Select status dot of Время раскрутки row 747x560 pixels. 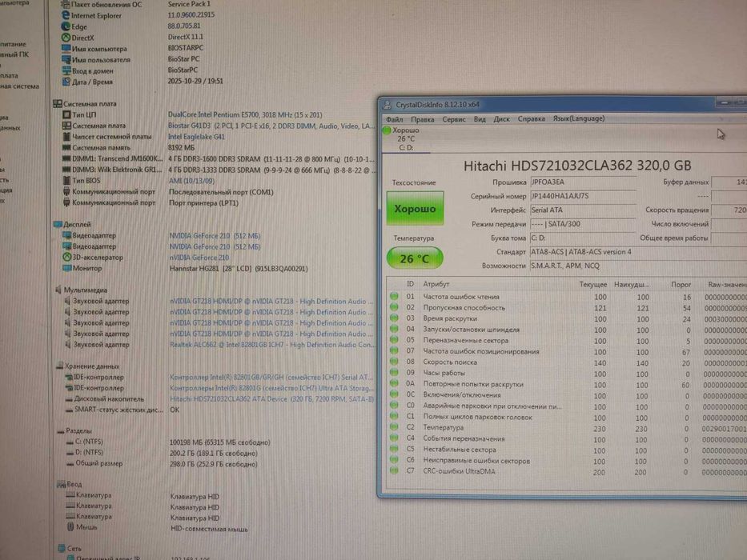point(394,318)
